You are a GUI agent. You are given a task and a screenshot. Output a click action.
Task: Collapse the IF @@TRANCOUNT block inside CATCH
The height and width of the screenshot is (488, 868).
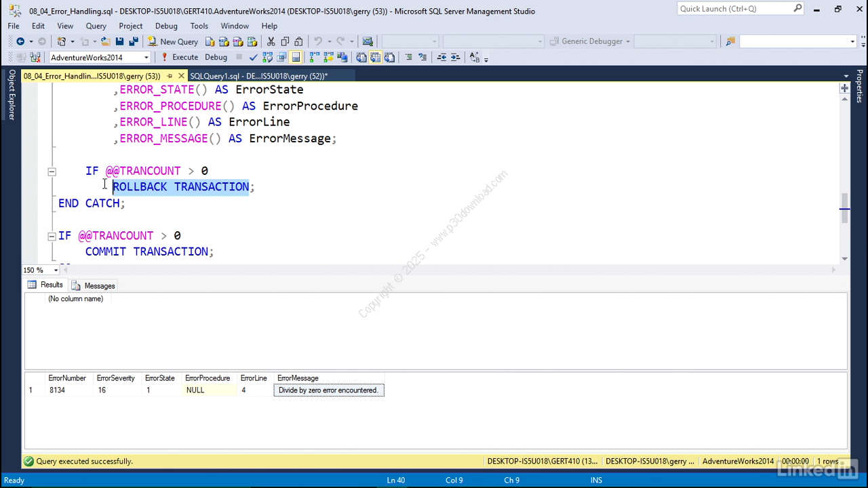click(x=52, y=171)
